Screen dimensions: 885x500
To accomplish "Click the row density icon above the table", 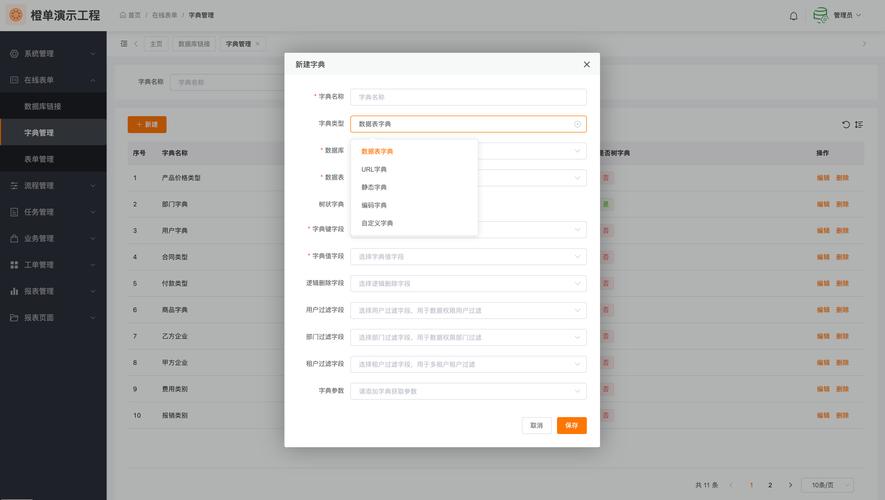I will (x=858, y=125).
